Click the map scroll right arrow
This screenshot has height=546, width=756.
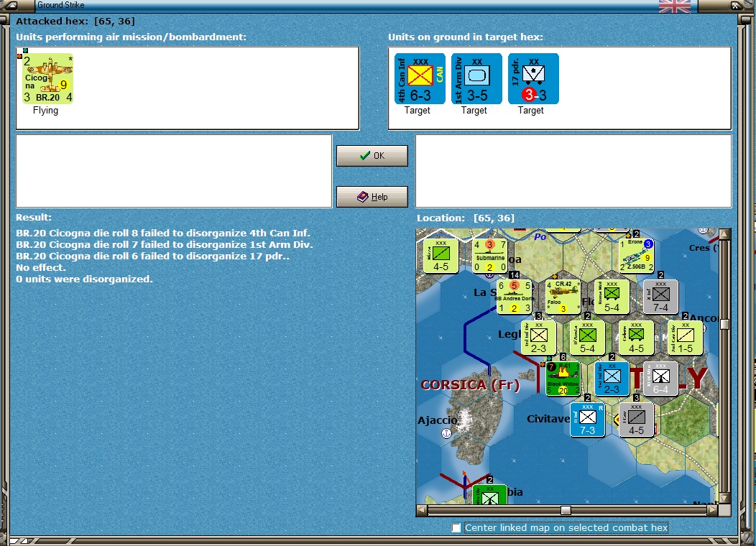(x=713, y=510)
